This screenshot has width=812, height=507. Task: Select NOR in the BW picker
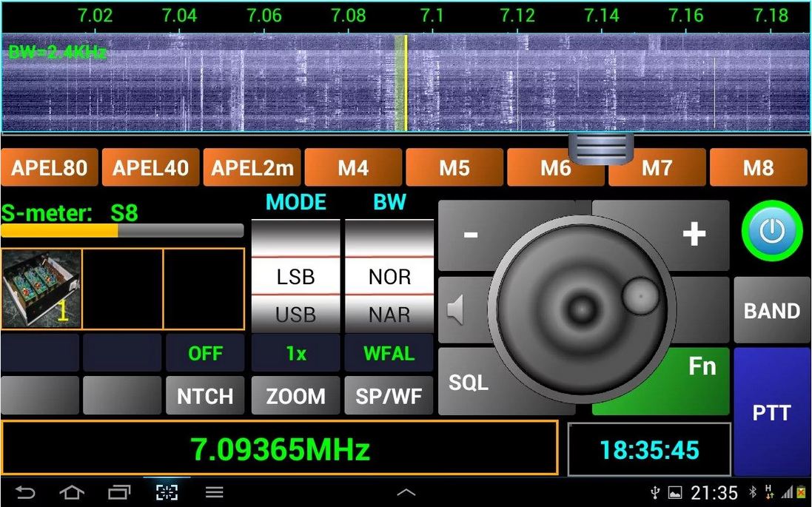coord(389,276)
